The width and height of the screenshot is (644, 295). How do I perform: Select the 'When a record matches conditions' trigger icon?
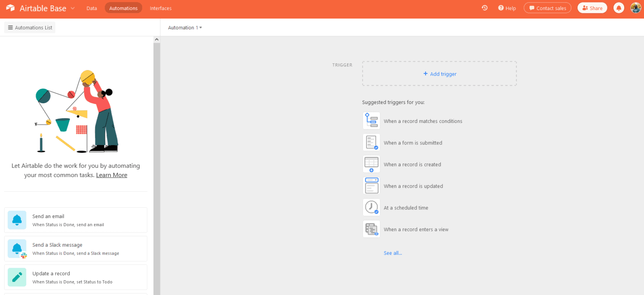click(371, 120)
